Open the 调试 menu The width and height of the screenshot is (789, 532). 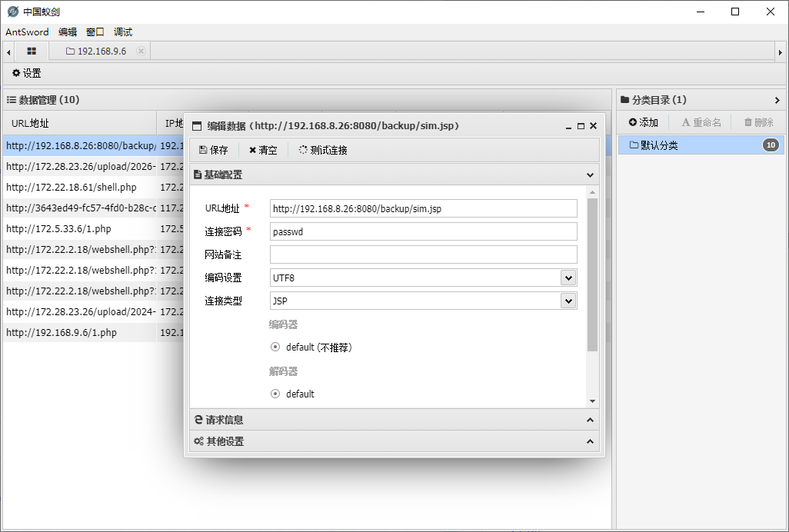[123, 32]
